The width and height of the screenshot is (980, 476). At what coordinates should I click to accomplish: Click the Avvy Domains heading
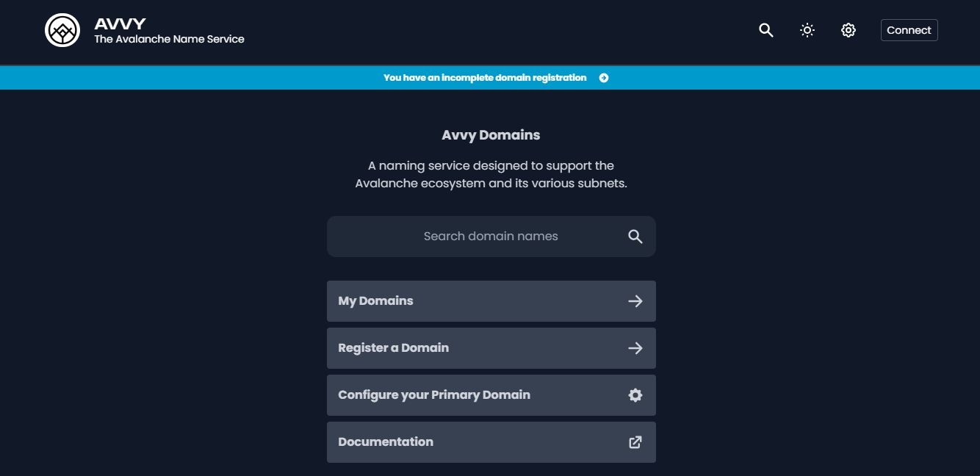[491, 135]
